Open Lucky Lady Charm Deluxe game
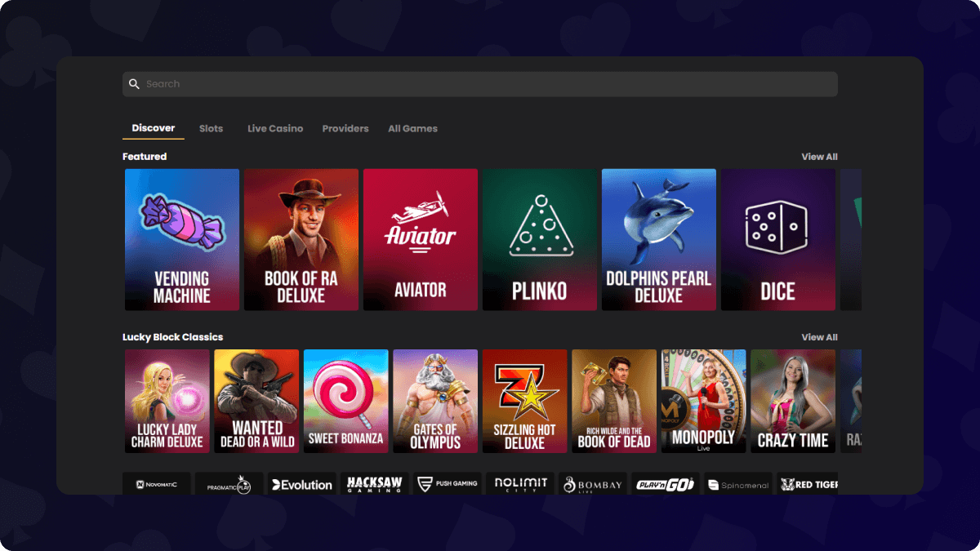The width and height of the screenshot is (980, 551). point(167,401)
